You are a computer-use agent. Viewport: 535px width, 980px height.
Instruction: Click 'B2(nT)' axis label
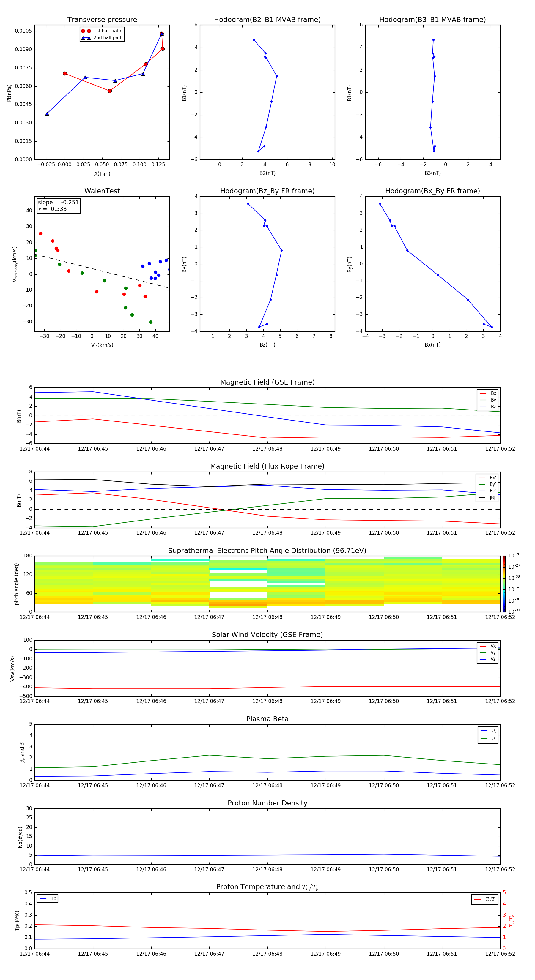click(267, 173)
